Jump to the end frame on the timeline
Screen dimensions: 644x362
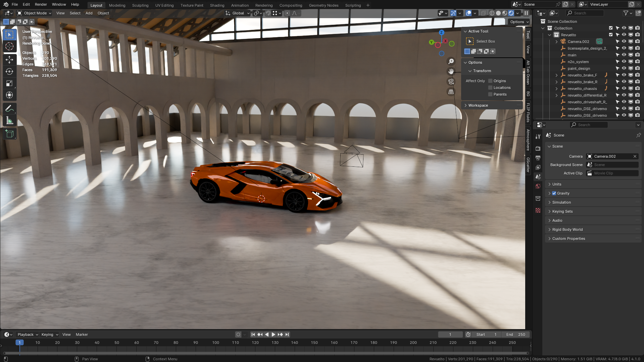point(287,334)
